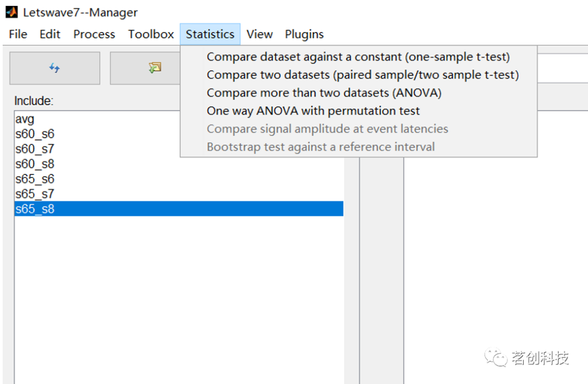Select s60_s6 in the Include list

tap(35, 134)
